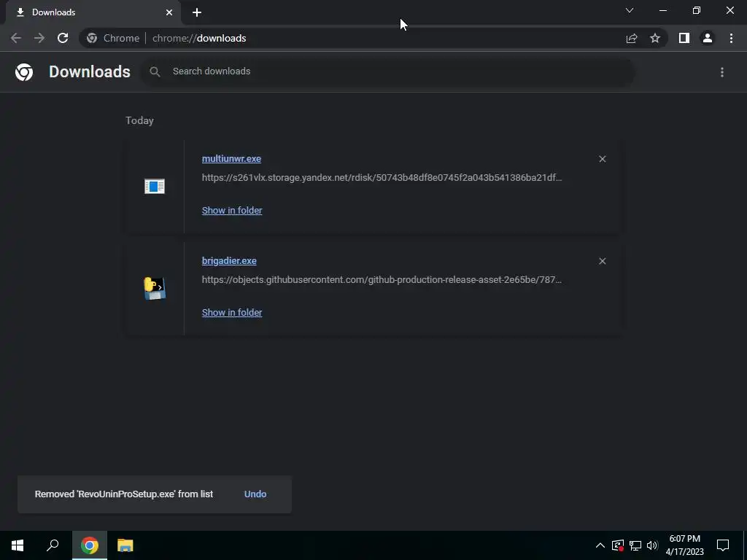Click the tray icon with the red dot
This screenshot has width=747, height=560.
617,545
